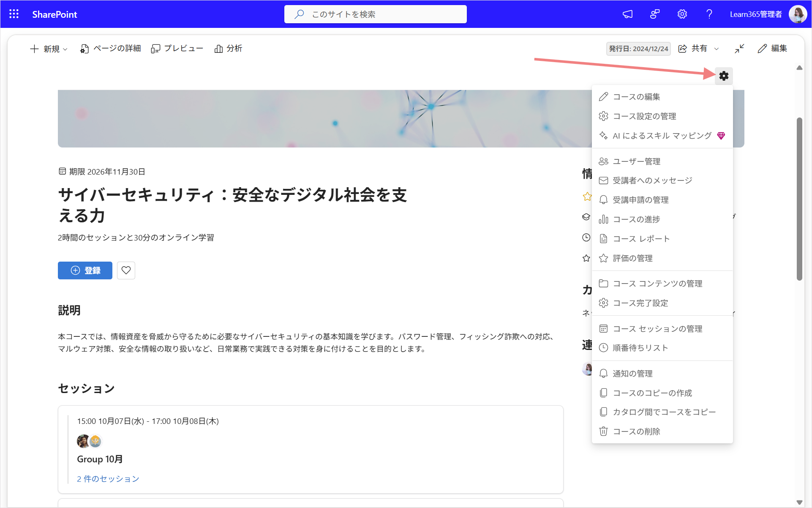The width and height of the screenshot is (812, 508).
Task: Open プレビュー preview from the toolbar
Action: pyautogui.click(x=177, y=49)
